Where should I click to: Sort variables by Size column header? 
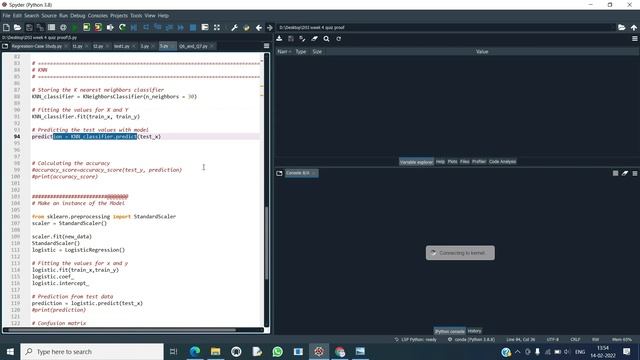(317, 52)
